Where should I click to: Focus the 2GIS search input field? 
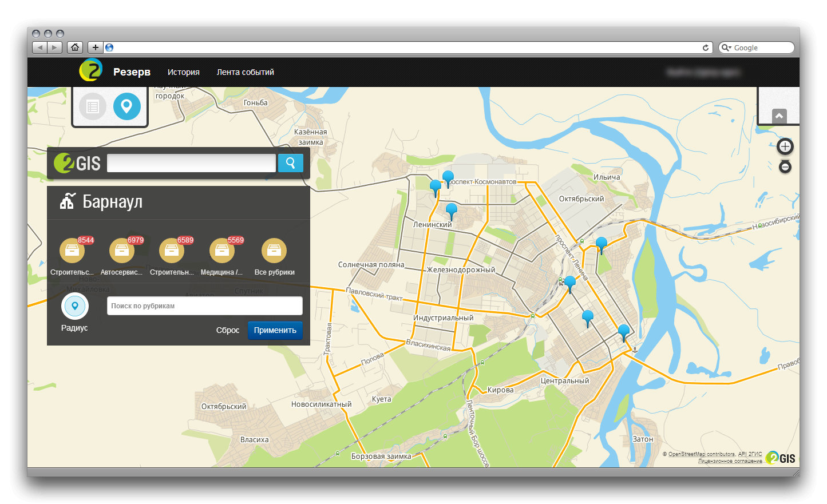click(191, 163)
